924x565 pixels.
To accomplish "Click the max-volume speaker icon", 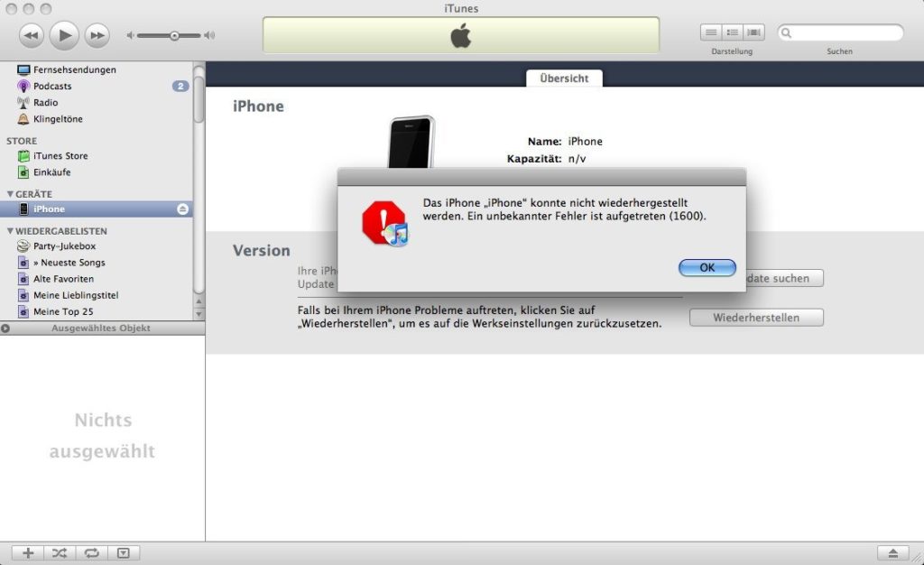I will coord(209,35).
